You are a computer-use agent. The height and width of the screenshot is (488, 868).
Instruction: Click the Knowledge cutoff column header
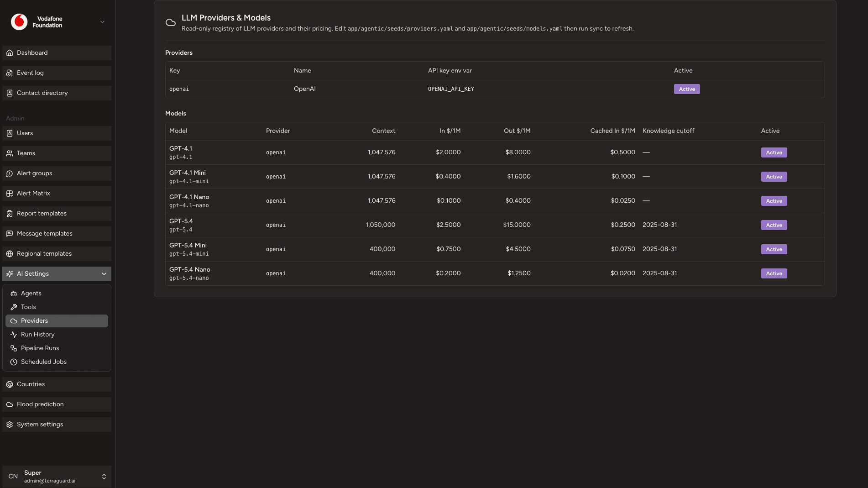pos(668,131)
